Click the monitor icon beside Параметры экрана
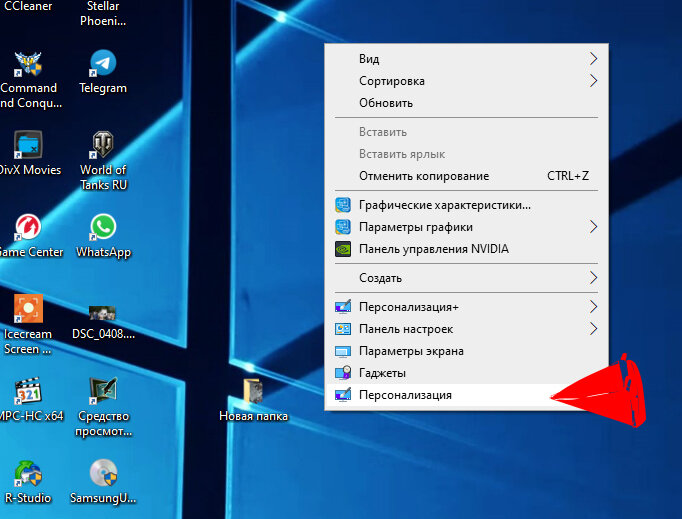The image size is (682, 519). (343, 351)
